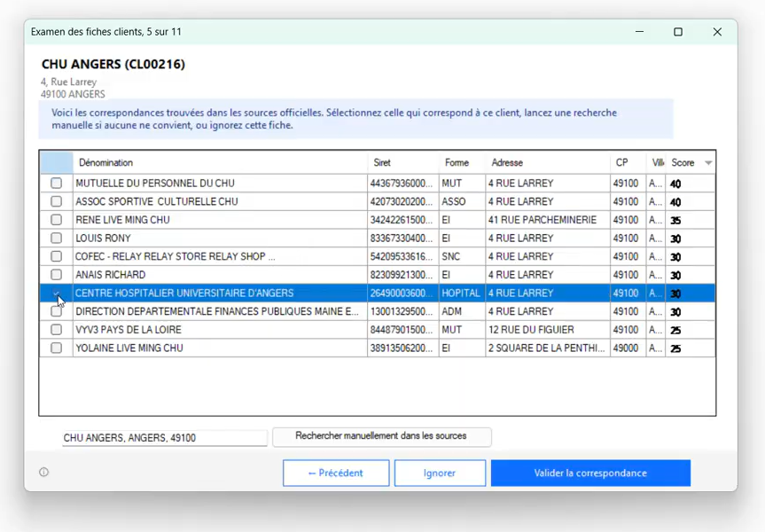Click the 41 RUE PARCHEMINERIE address cell

point(548,220)
